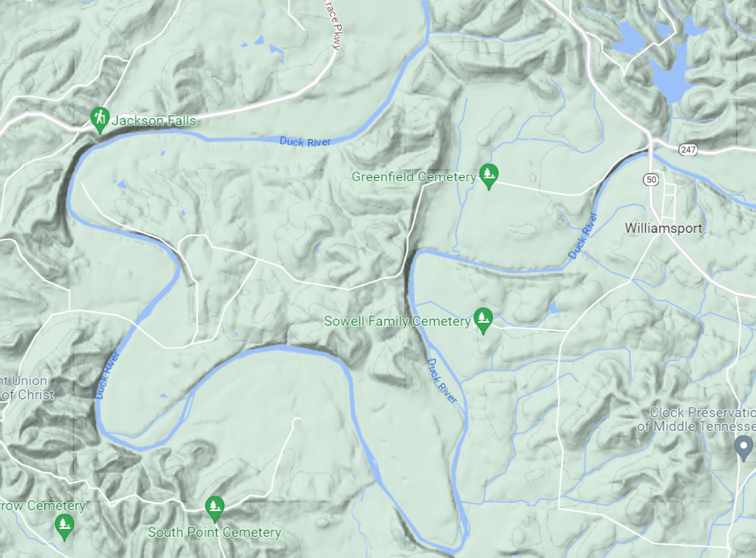Click the Williamsport town label
Image resolution: width=756 pixels, height=558 pixels.
664,228
